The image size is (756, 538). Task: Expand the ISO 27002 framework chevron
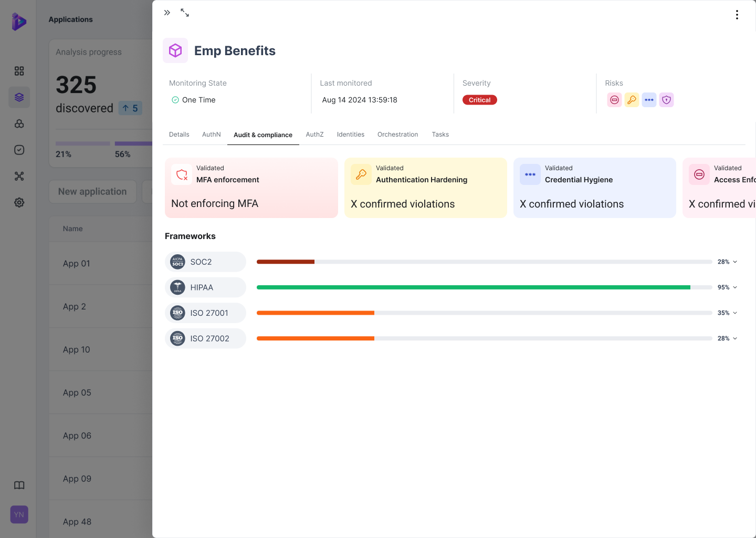pos(735,338)
